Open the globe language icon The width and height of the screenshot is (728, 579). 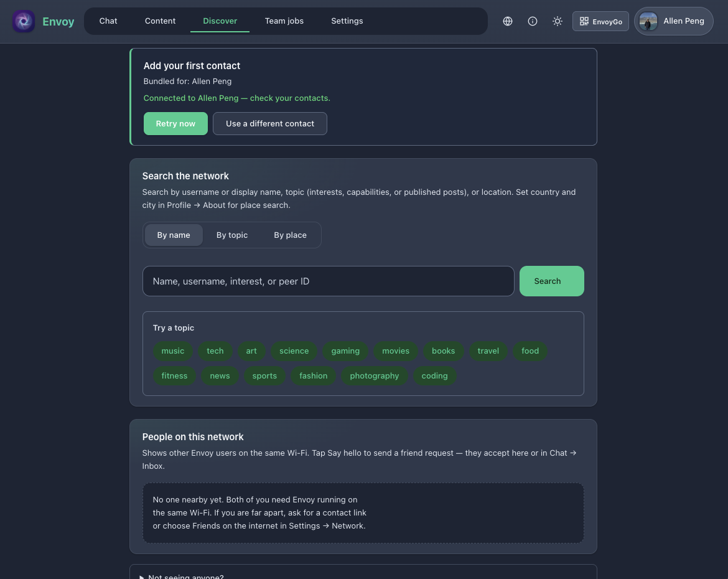pos(508,21)
